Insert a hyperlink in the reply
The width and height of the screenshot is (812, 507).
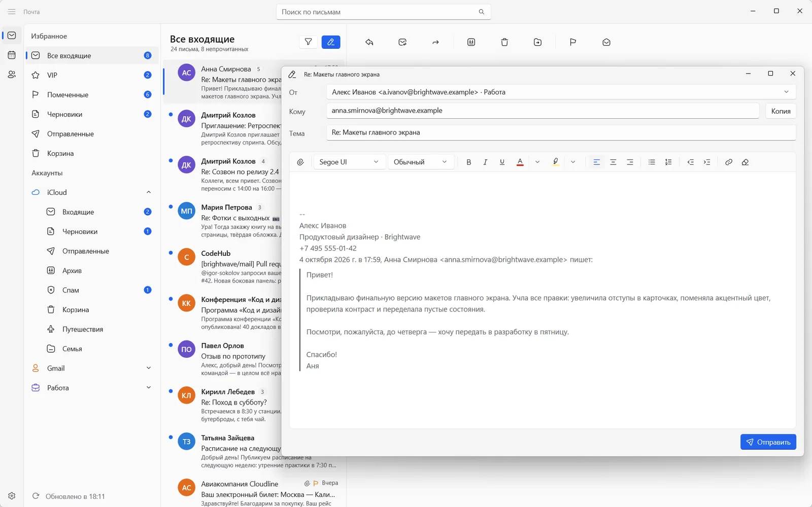[x=729, y=162]
